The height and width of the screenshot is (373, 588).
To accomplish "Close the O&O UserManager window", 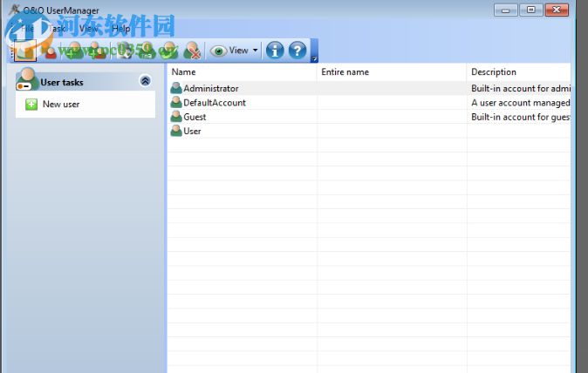I will 557,10.
